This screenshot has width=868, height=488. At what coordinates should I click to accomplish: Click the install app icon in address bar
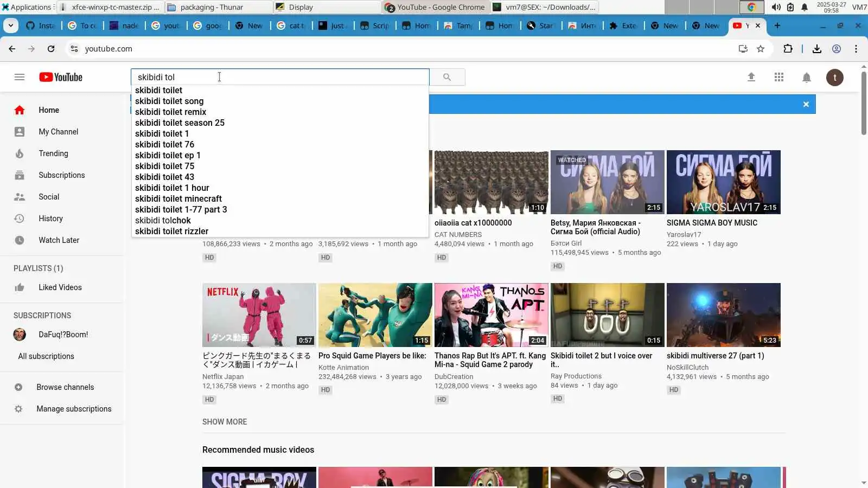[x=743, y=49]
